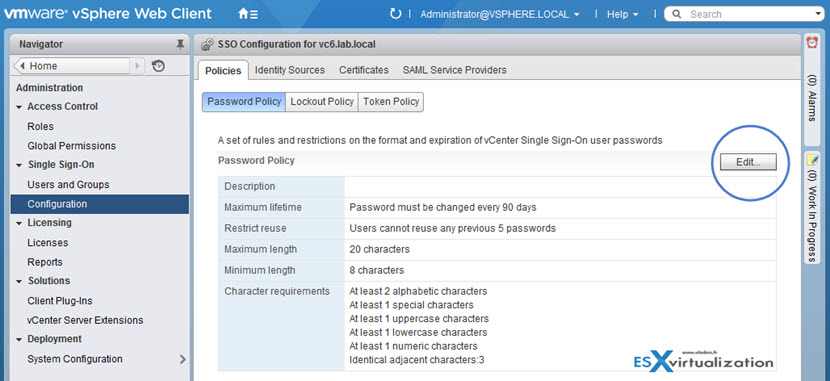Click the Maximum lifetime row label
Viewport: 830px width, 381px height.
click(x=263, y=207)
